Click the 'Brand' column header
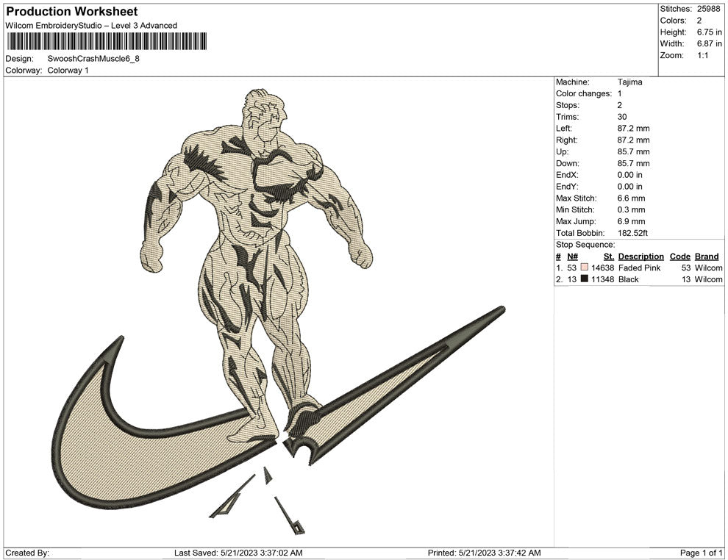728x560 pixels. (707, 256)
